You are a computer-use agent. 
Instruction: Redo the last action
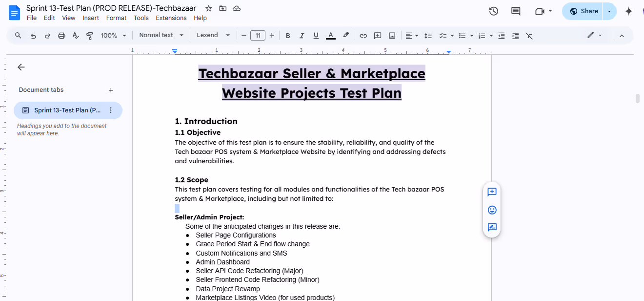pyautogui.click(x=47, y=35)
